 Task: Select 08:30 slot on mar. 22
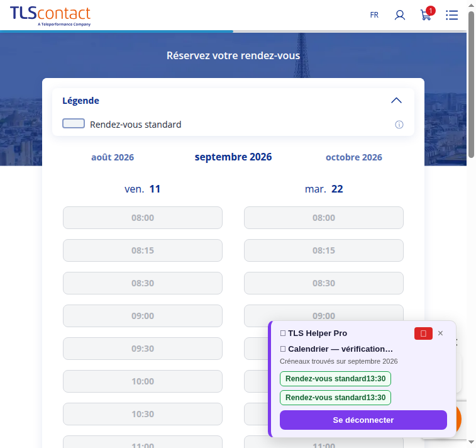(x=324, y=283)
